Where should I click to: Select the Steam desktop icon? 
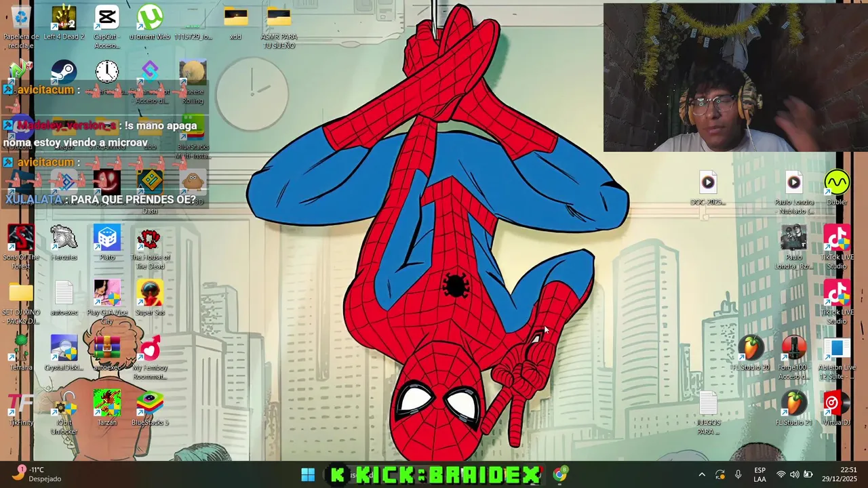pyautogui.click(x=64, y=72)
